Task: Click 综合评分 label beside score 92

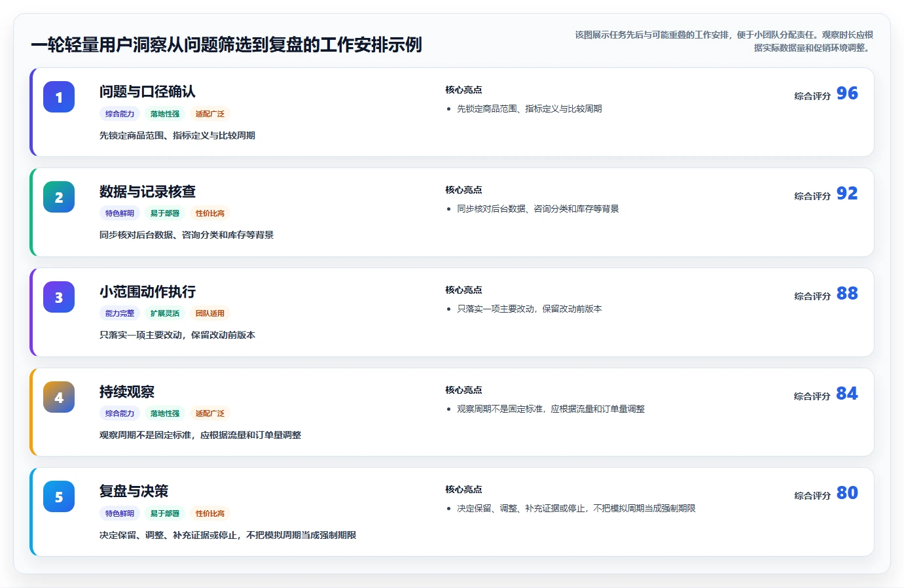Action: [x=812, y=196]
